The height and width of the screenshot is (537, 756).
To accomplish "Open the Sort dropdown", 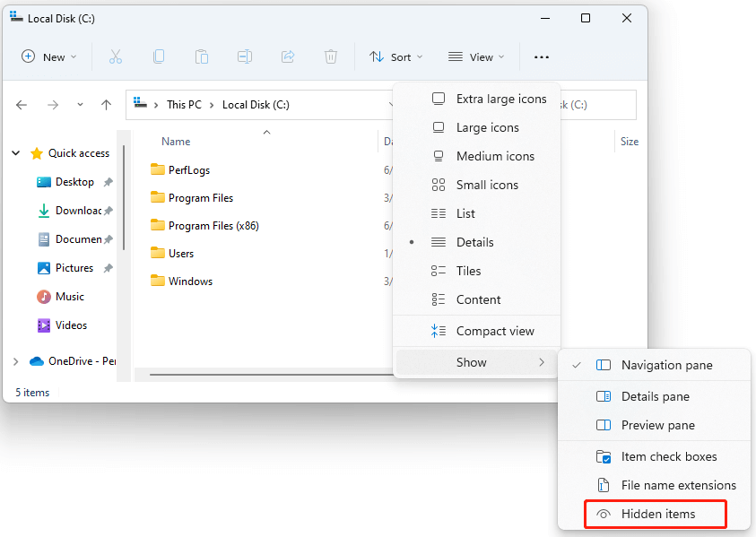I will pos(395,56).
